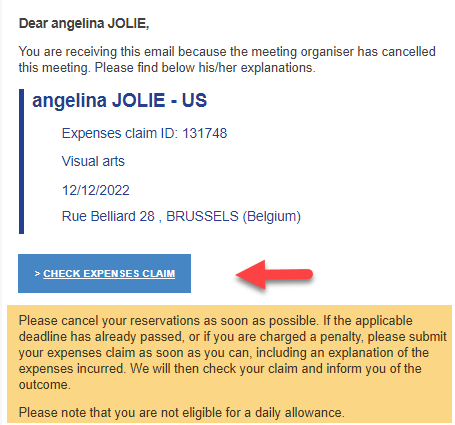Select the BRUSSELS (Belgium) location text
The width and height of the screenshot is (455, 425).
pyautogui.click(x=233, y=216)
